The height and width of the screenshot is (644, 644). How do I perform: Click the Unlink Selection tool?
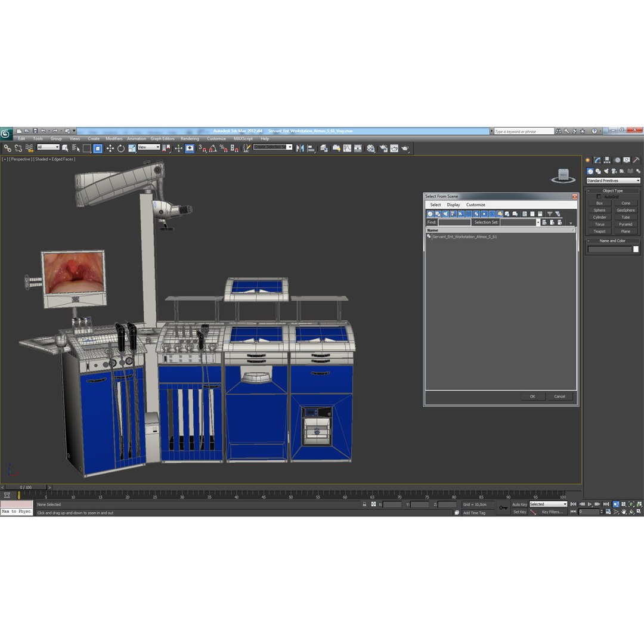tap(18, 148)
